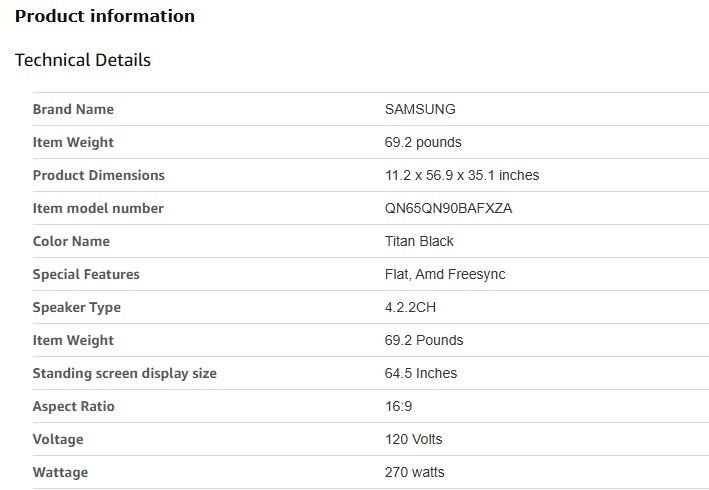
Task: Click the Special Features label
Action: 86,274
